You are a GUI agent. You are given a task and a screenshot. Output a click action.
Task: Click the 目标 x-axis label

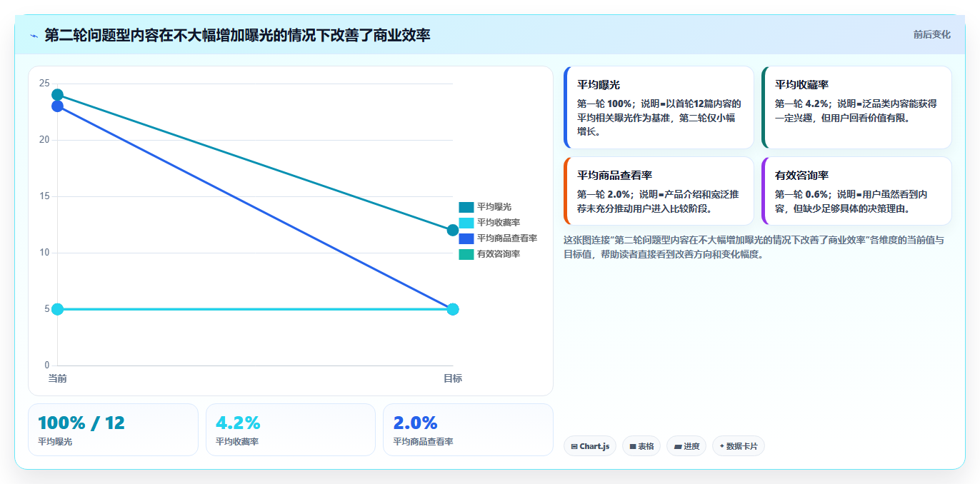click(453, 378)
